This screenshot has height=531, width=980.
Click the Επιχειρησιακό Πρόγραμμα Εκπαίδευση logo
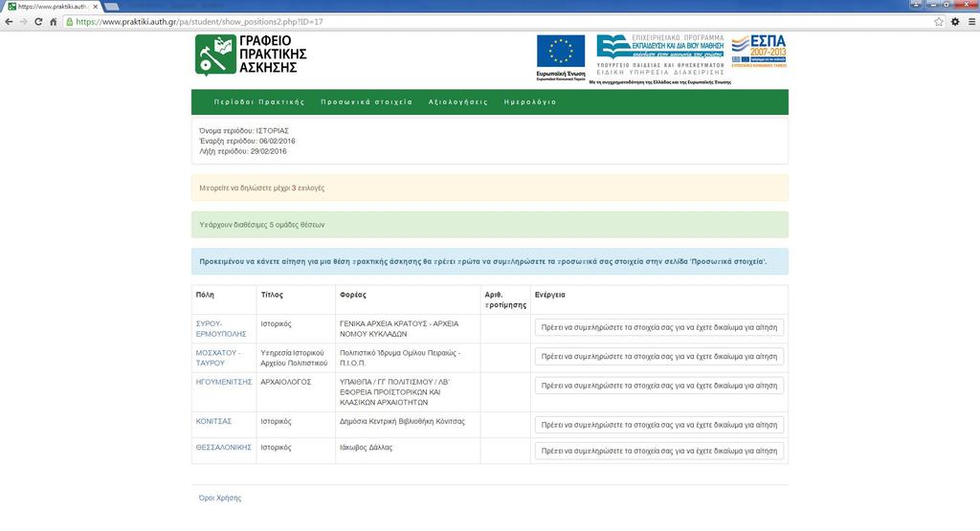click(660, 55)
